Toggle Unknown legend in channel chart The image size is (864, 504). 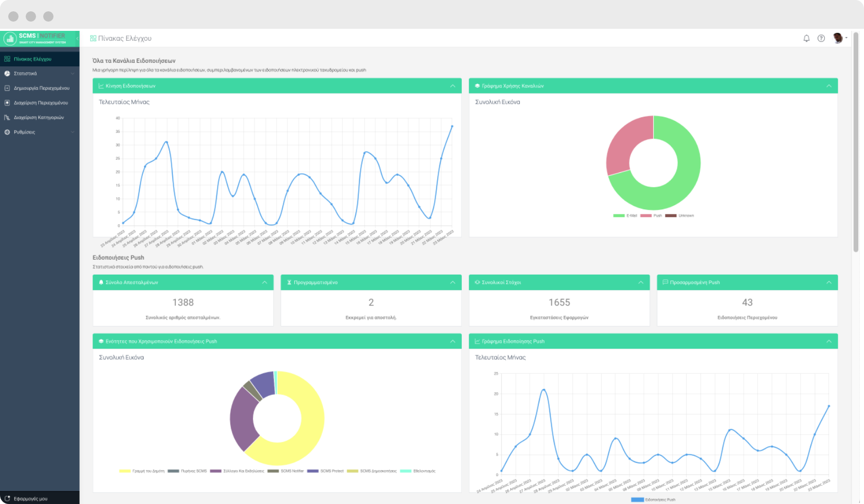[679, 215]
